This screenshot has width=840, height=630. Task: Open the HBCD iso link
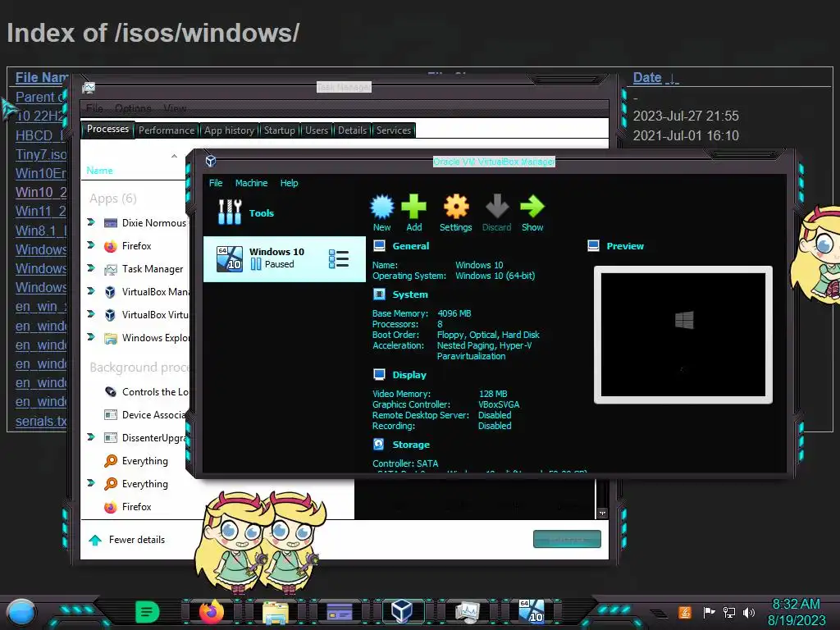pyautogui.click(x=40, y=135)
